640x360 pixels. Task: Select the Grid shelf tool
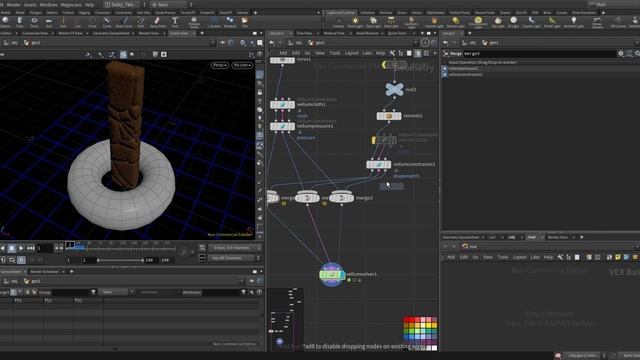tap(49, 22)
